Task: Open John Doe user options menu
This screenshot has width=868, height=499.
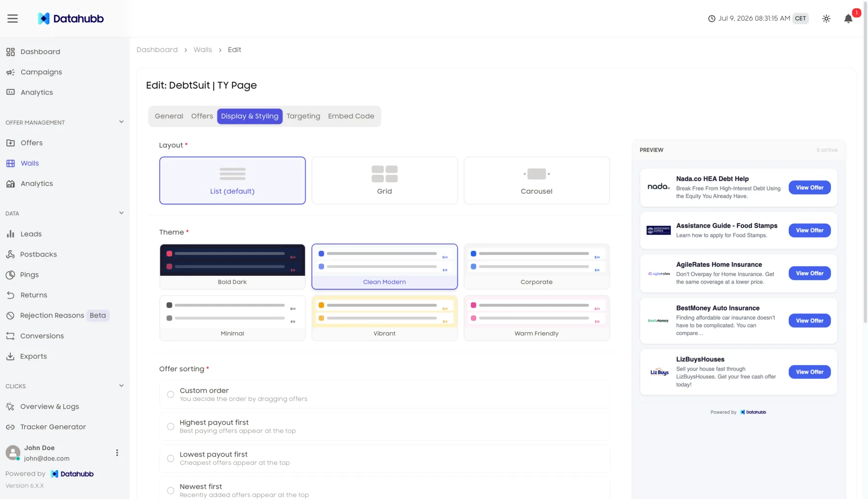Action: [117, 453]
